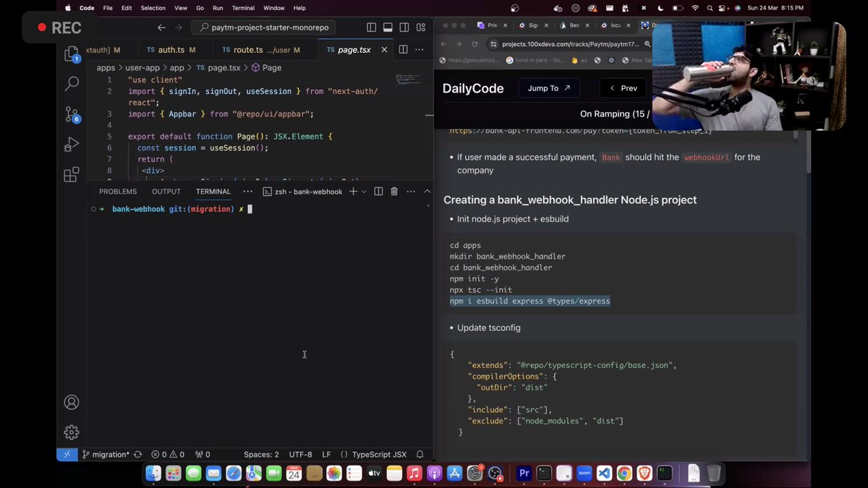Split the editor with the split icon
Image resolution: width=868 pixels, height=488 pixels.
[403, 49]
